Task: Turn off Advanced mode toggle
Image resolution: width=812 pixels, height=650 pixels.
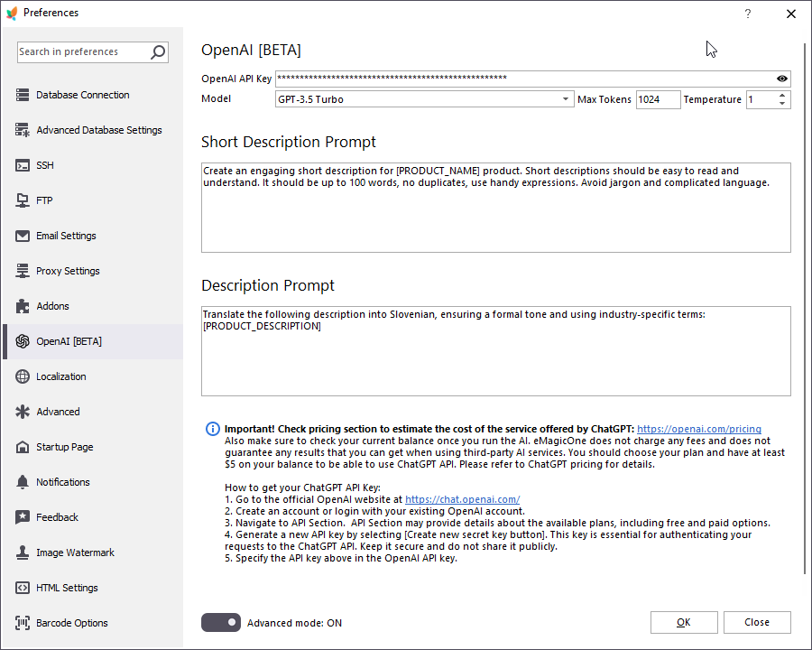Action: [x=221, y=623]
